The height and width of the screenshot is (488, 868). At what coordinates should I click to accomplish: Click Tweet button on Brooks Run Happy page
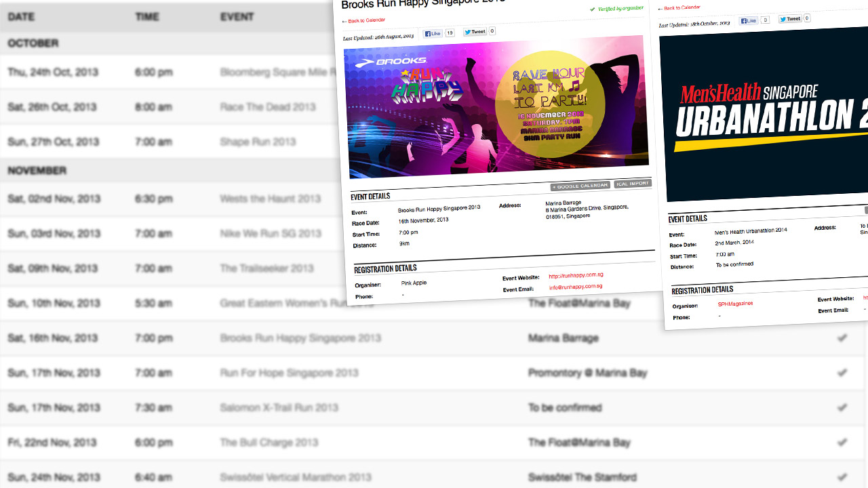point(475,32)
